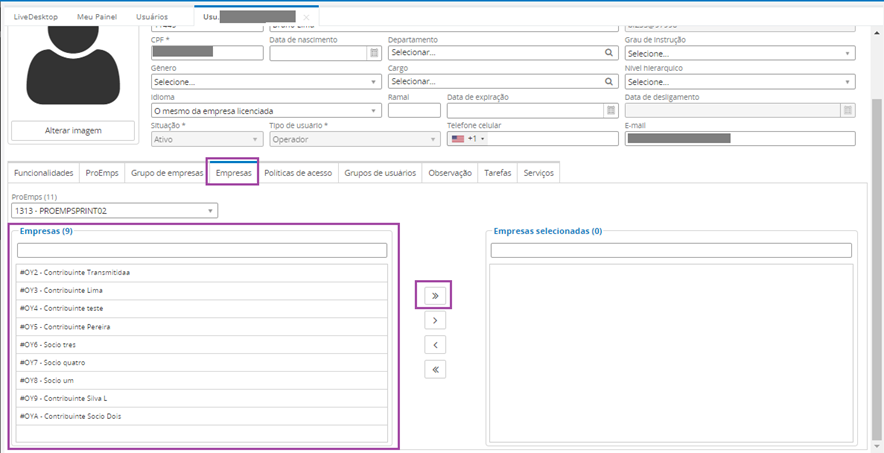Remove all companies with double left arrow
Viewport: 884px width, 453px height.
click(x=435, y=370)
